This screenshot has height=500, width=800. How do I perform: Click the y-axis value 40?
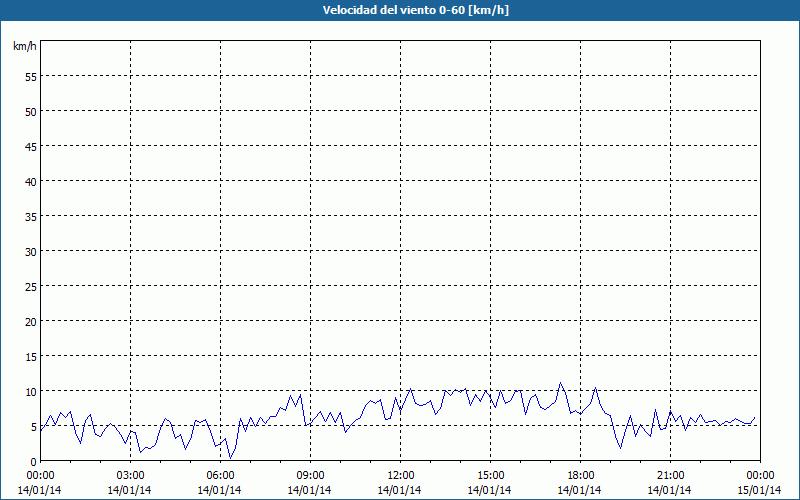point(31,182)
